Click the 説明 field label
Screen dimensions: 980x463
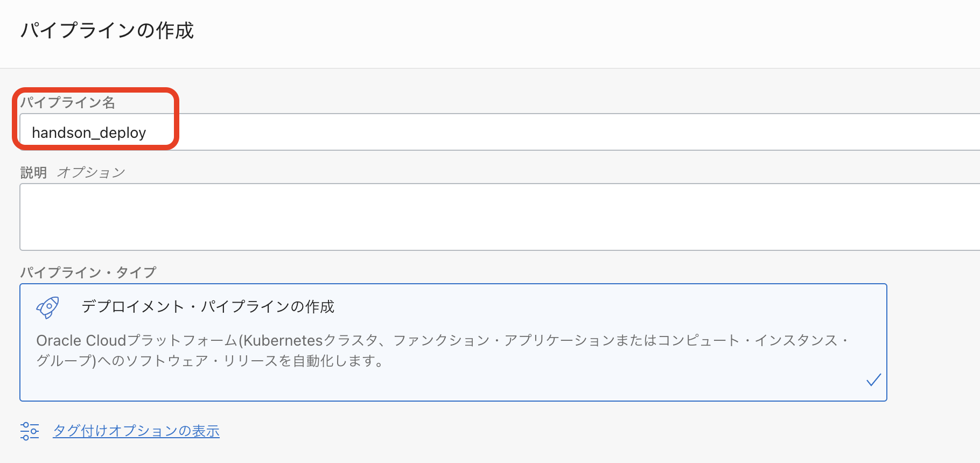coord(33,172)
